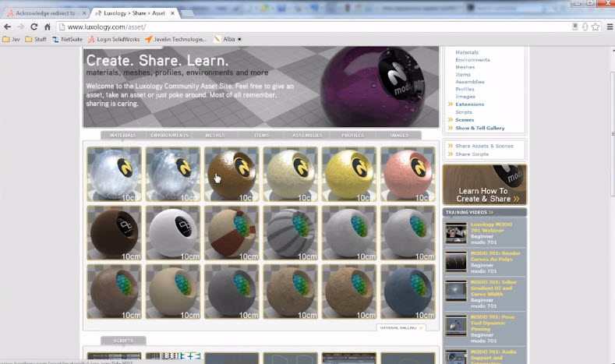Open the Material Gallery link
The image size is (615, 364).
coord(401,327)
